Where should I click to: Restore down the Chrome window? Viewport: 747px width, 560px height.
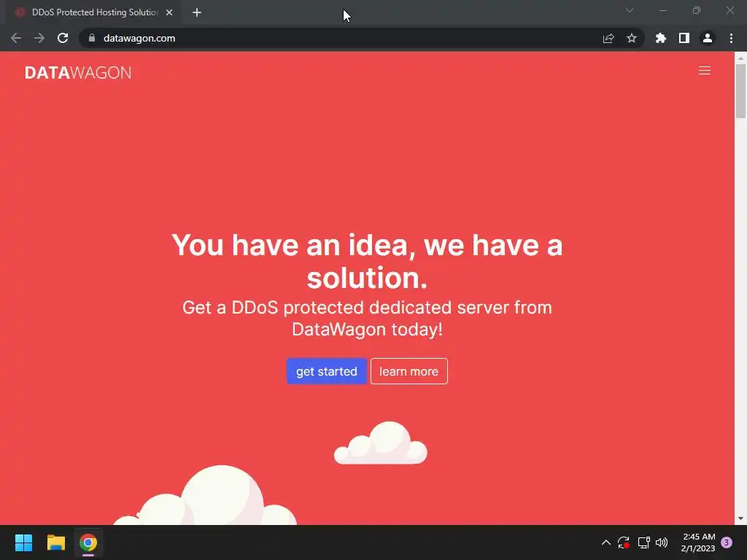point(696,10)
